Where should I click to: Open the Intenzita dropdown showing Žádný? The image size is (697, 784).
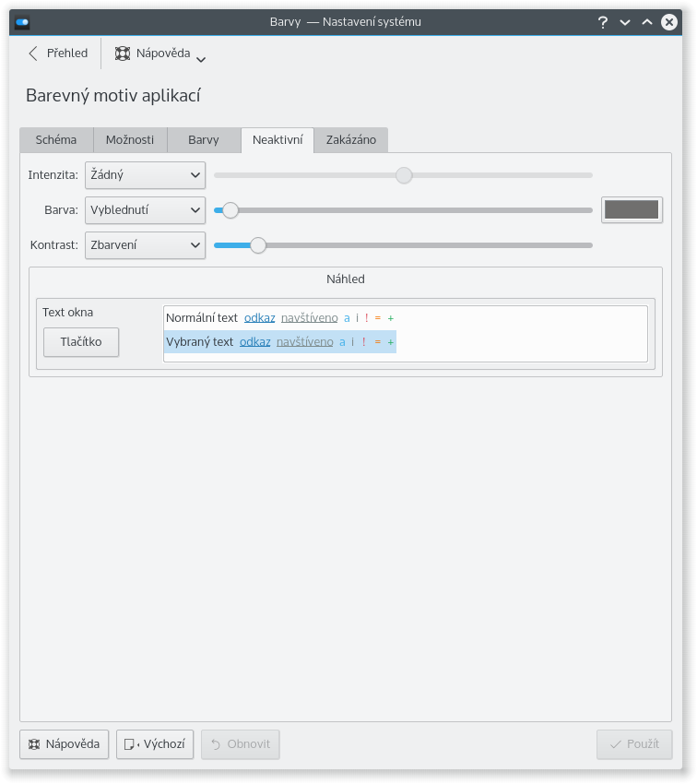point(145,175)
